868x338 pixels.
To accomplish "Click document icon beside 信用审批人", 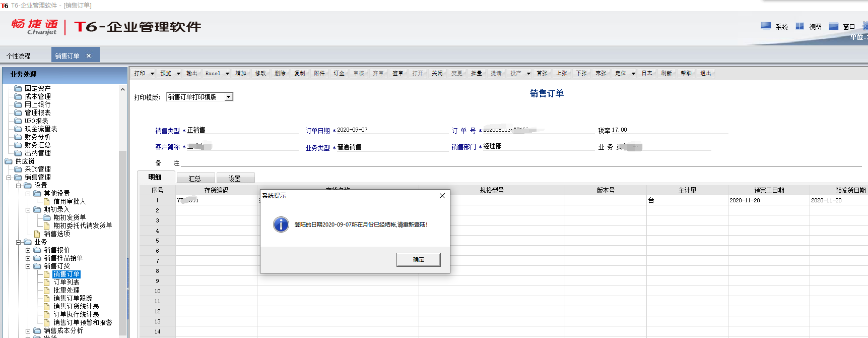I will 47,201.
